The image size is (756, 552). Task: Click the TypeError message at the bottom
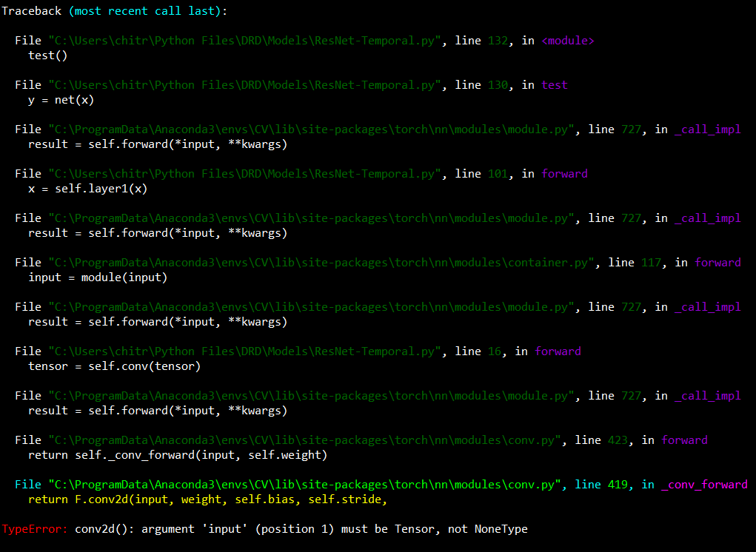(264, 529)
